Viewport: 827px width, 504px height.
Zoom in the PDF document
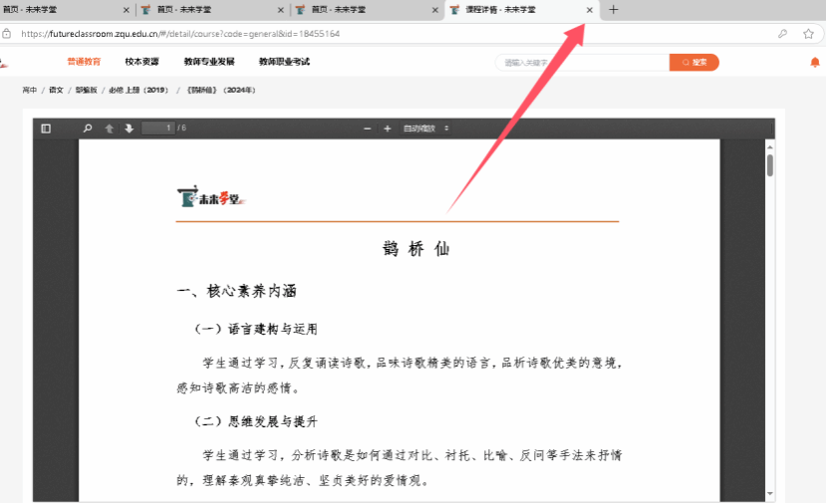pos(388,128)
